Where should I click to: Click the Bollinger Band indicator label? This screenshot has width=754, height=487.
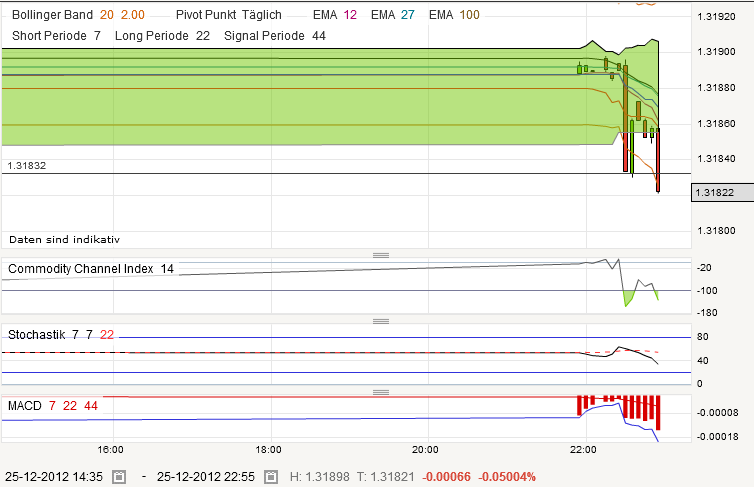click(52, 15)
